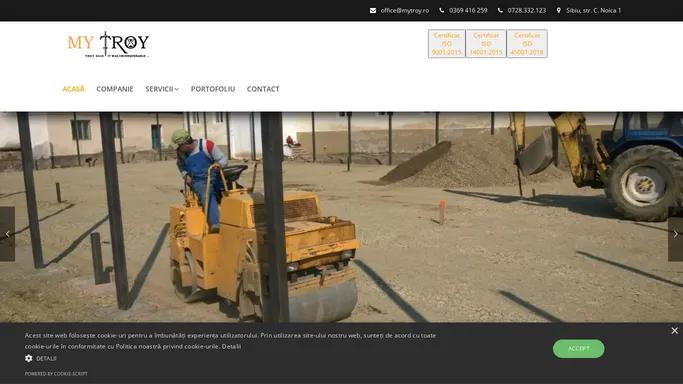View Certificat ISO 9001:2015
This screenshot has height=384, width=683.
(x=446, y=44)
